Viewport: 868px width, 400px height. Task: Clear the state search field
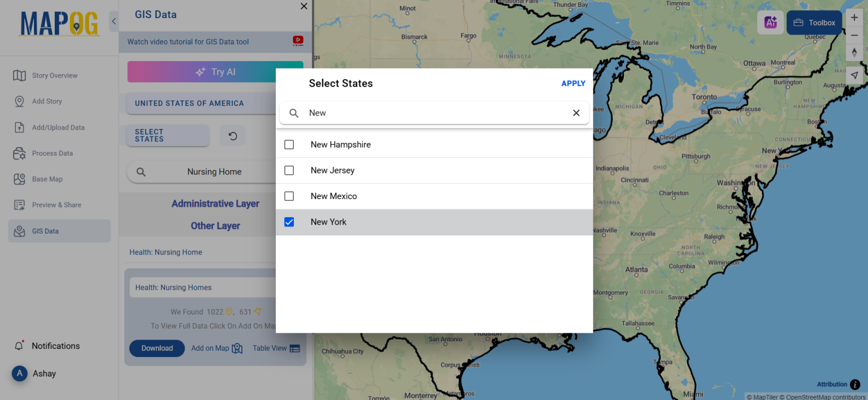click(x=576, y=113)
